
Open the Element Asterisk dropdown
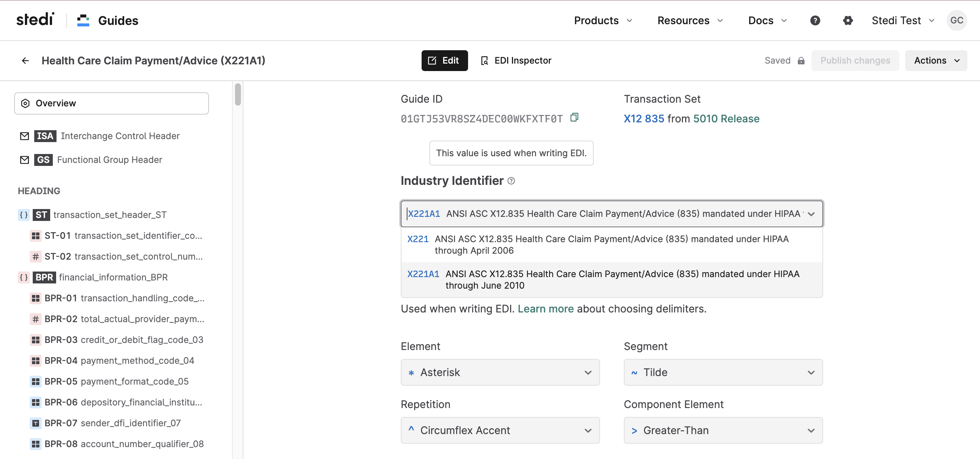point(500,373)
